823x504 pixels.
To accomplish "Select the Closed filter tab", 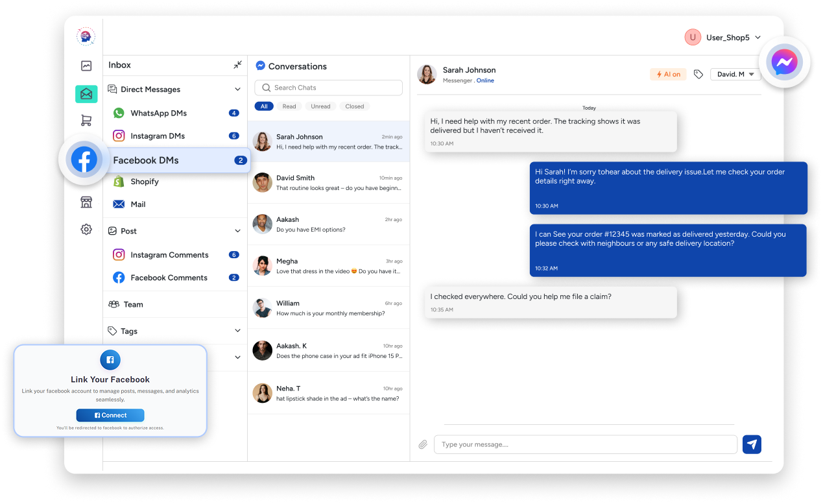I will point(355,106).
